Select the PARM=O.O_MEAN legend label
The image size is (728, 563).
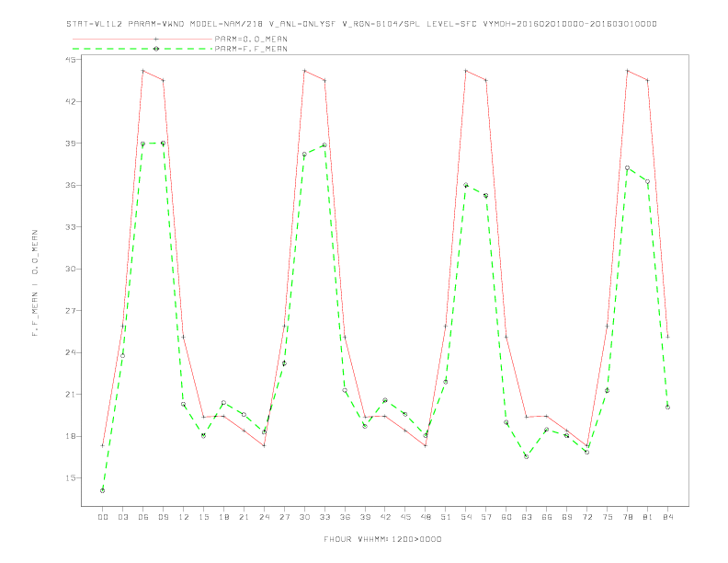pyautogui.click(x=251, y=39)
